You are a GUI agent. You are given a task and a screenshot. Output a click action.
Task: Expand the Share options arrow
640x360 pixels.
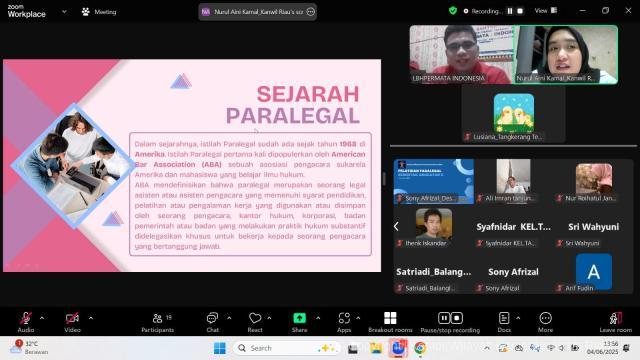click(318, 318)
